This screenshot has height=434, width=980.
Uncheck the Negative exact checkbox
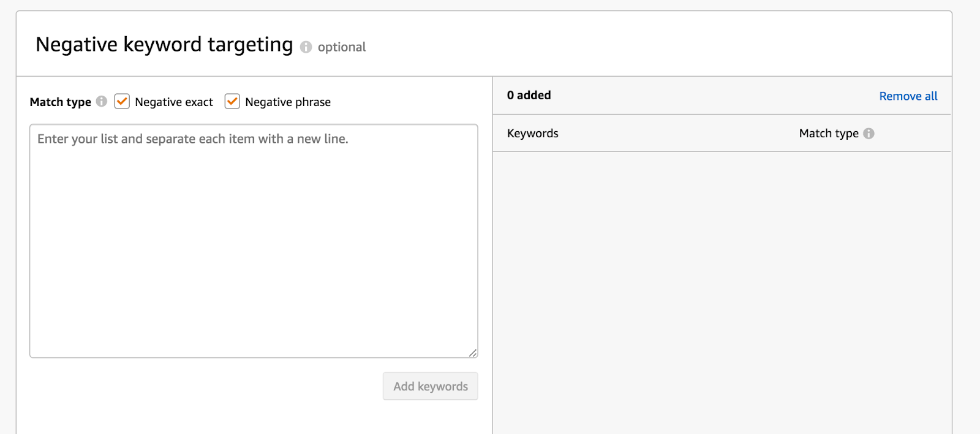[122, 101]
